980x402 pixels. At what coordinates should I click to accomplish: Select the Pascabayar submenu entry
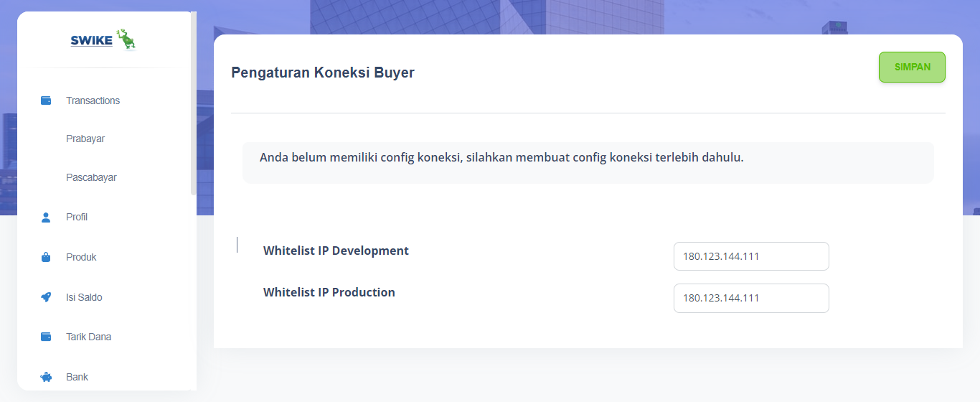pyautogui.click(x=91, y=177)
